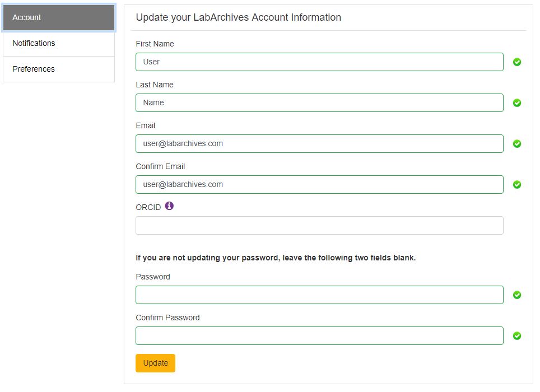Click green checkmark beside Confirm Email field
The height and width of the screenshot is (392, 540).
(x=517, y=185)
